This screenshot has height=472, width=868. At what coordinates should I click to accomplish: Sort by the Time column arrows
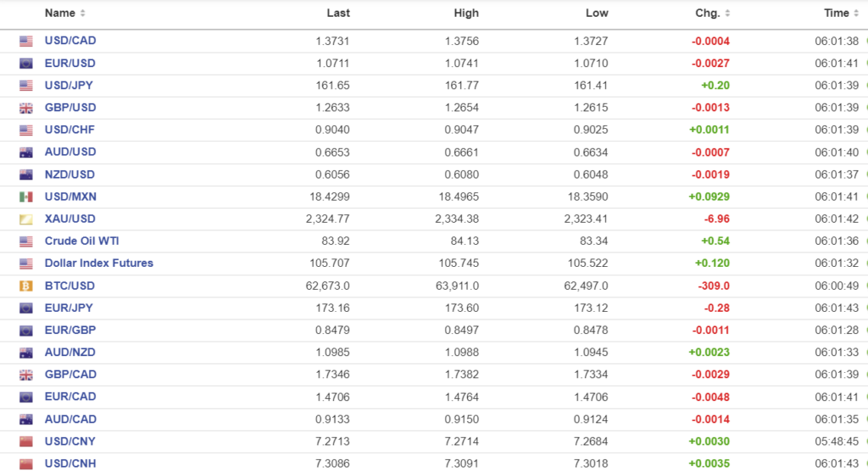click(855, 14)
